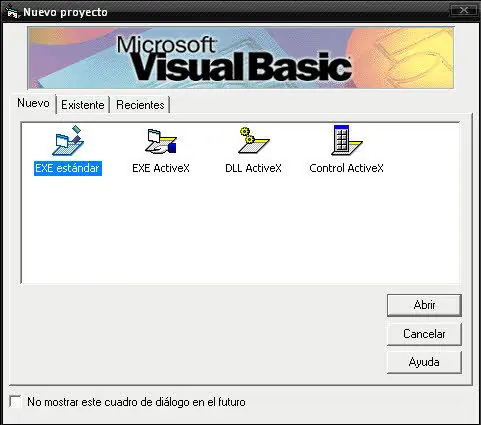Click the Abrir button
481x425 pixels.
424,305
